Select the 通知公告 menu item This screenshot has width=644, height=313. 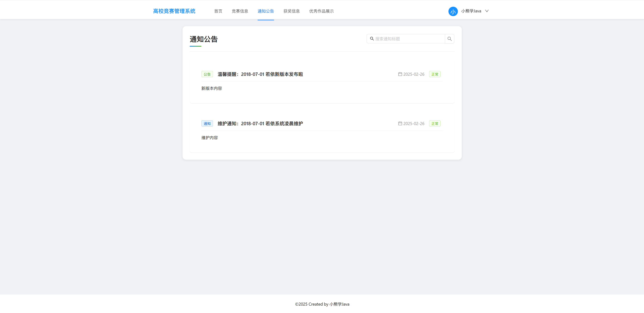[265, 11]
